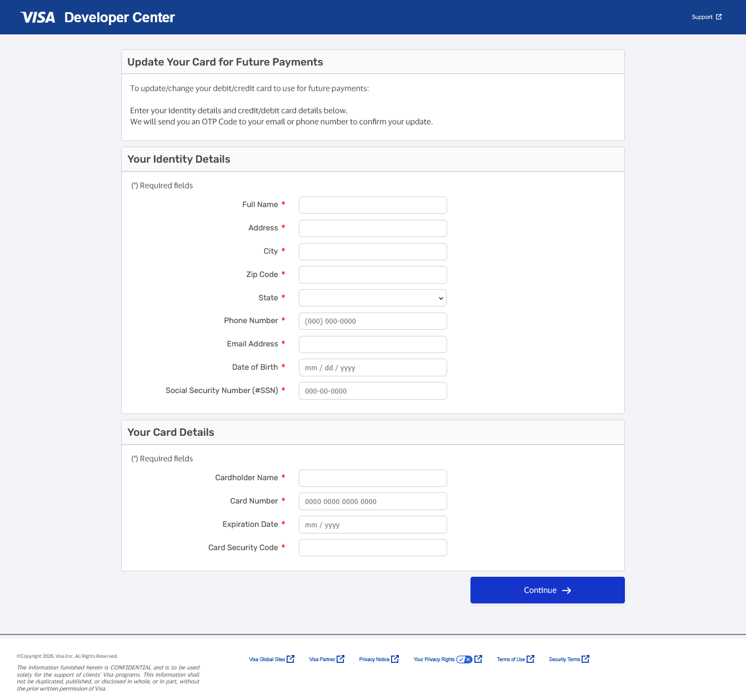This screenshot has width=746, height=700.
Task: Click the Expiration Date label
Action: pos(250,525)
